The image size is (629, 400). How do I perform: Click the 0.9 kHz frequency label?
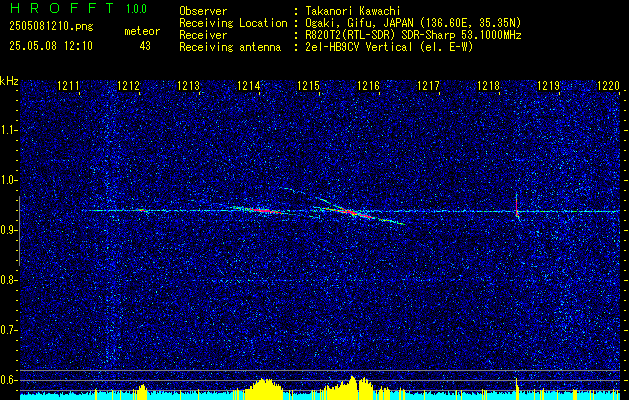pos(7,230)
